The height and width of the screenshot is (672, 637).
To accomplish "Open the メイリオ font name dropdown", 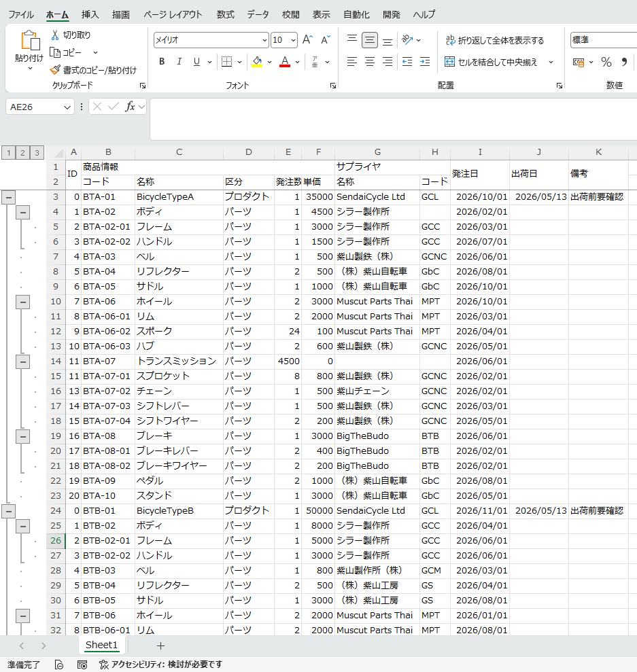I will tap(264, 40).
